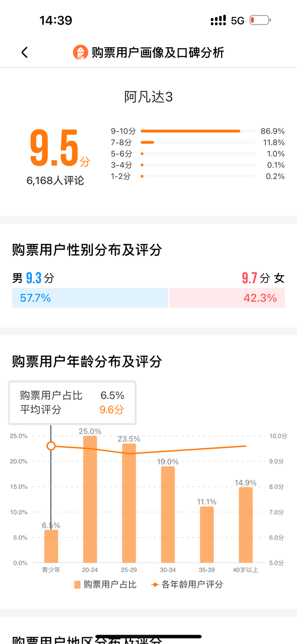Image resolution: width=297 pixels, height=644 pixels.
Task: Select the 20-24 age bar
Action: point(90,499)
